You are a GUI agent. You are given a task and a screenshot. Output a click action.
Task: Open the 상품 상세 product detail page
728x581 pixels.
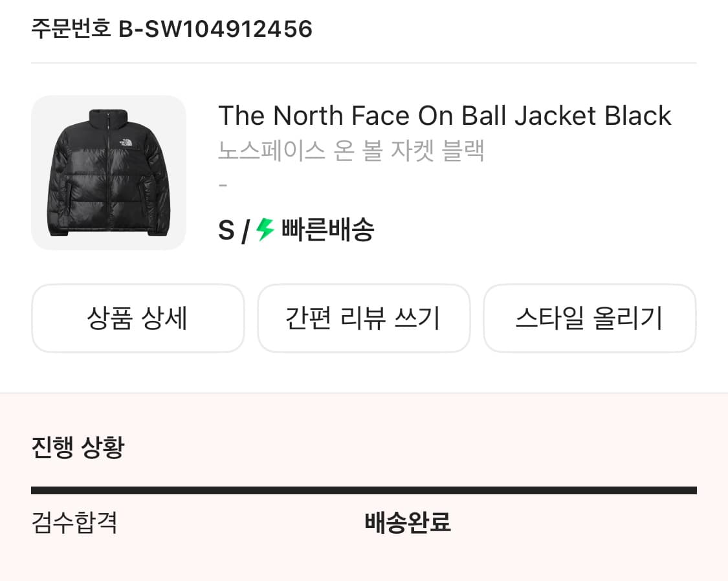point(138,318)
